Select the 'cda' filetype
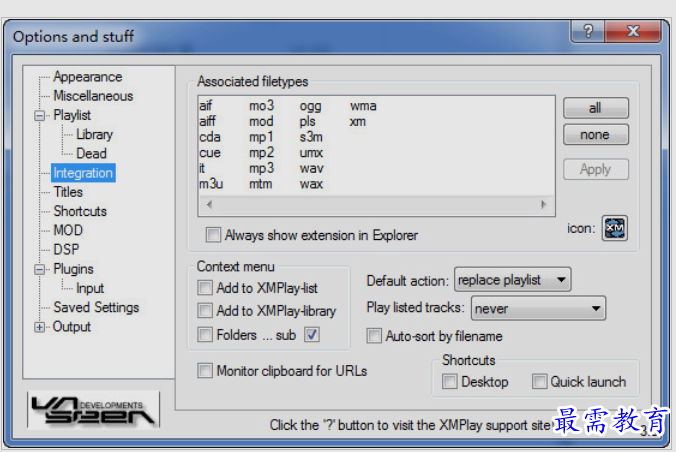The image size is (676, 452). pyautogui.click(x=210, y=137)
